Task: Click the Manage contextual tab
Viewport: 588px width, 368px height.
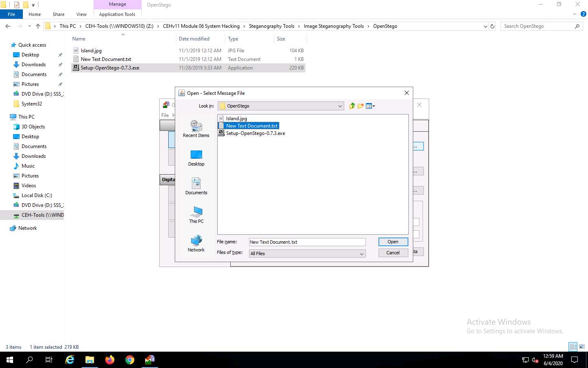Action: point(118,4)
